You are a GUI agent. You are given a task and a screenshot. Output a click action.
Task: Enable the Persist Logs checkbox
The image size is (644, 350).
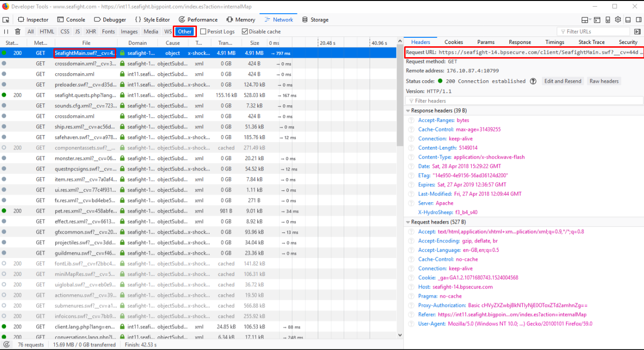pos(203,32)
